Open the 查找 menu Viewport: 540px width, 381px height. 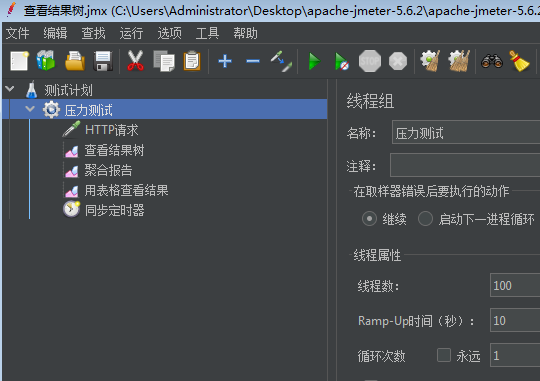(93, 33)
